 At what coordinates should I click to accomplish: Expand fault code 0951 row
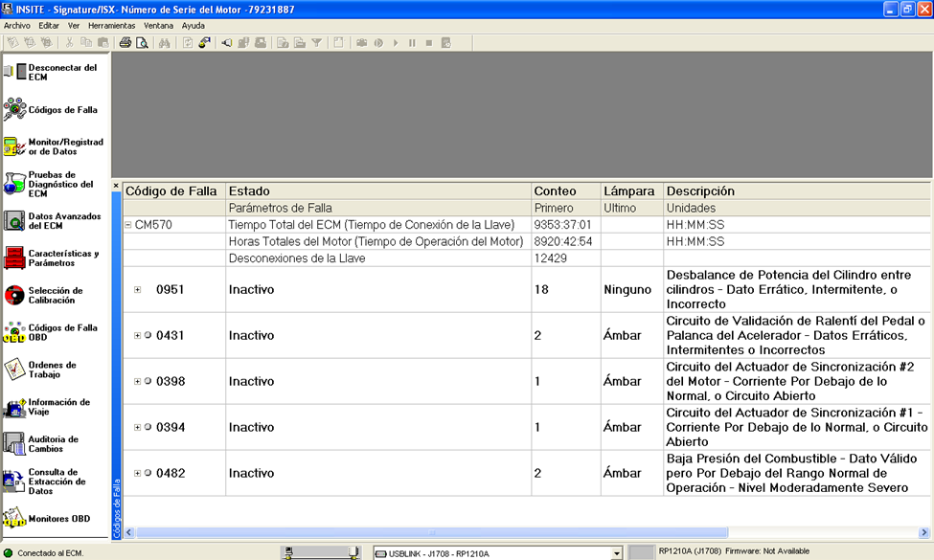[138, 289]
